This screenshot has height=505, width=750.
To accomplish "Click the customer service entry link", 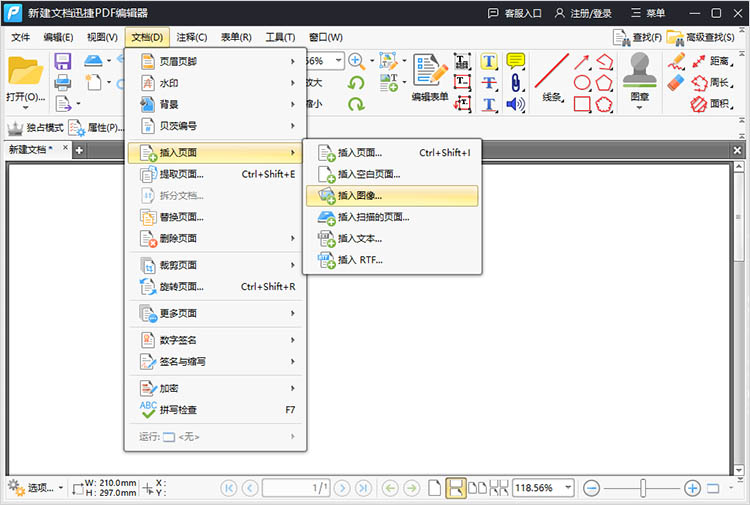I will pos(514,13).
